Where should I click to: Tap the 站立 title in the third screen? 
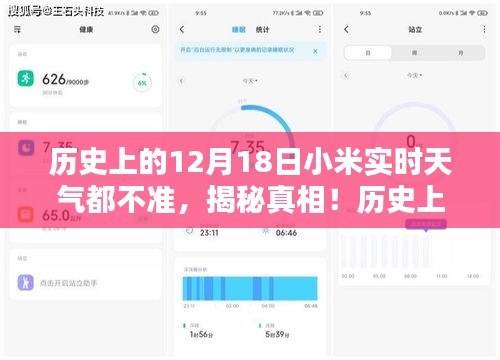[x=415, y=30]
